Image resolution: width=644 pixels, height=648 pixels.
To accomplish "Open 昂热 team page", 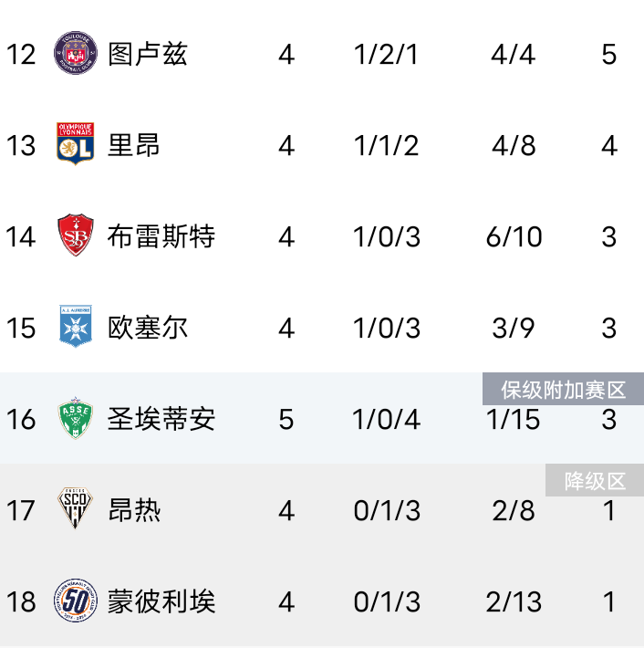I will [134, 510].
